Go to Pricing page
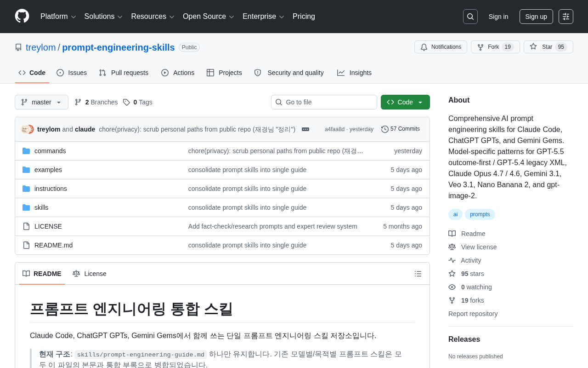This screenshot has height=368, width=588. point(304,17)
